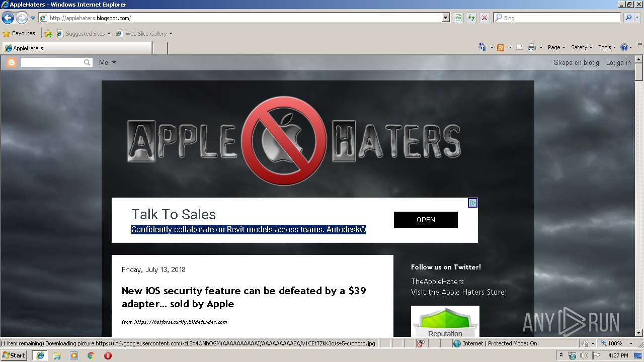The image size is (644, 362).
Task: Refresh the page
Action: (x=471, y=18)
